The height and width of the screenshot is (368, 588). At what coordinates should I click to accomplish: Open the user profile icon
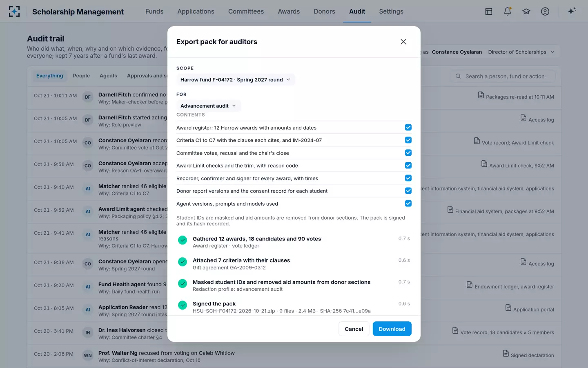click(545, 11)
